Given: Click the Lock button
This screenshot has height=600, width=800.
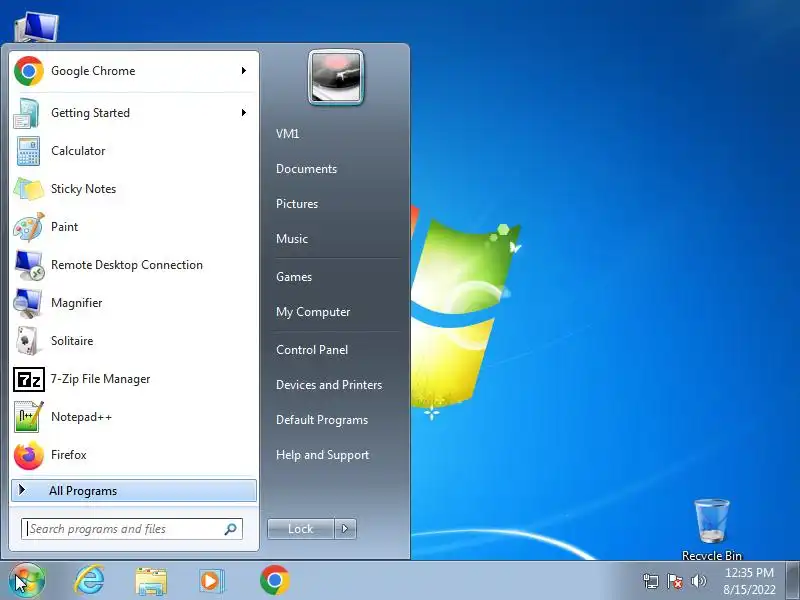Looking at the screenshot, I should (x=301, y=529).
